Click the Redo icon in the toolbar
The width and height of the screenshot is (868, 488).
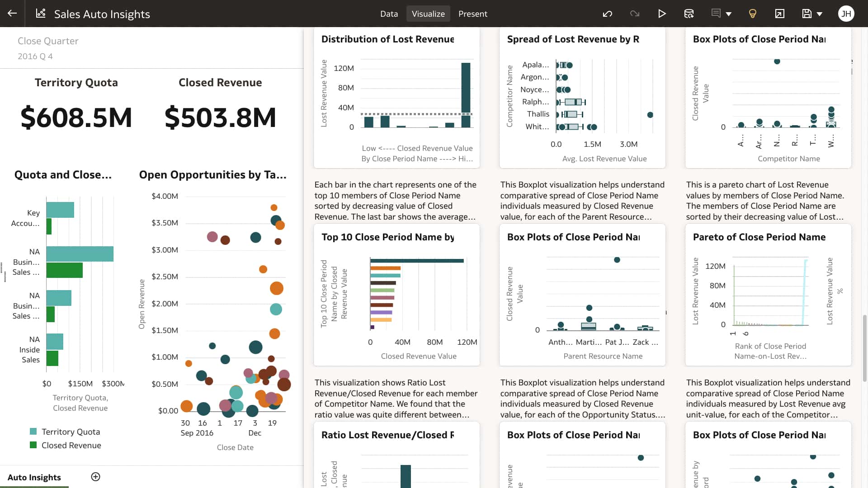click(635, 14)
